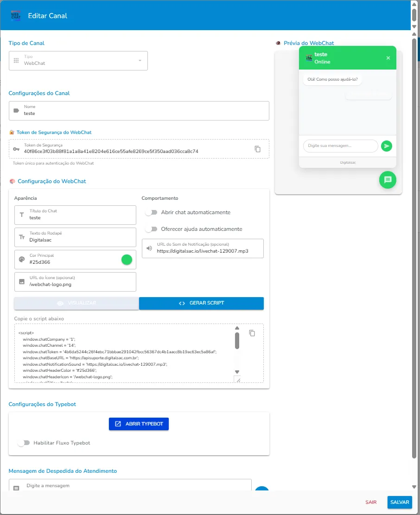This screenshot has height=515, width=420.
Task: Click the farewell message 'Digite a mensagem' field
Action: 130,485
